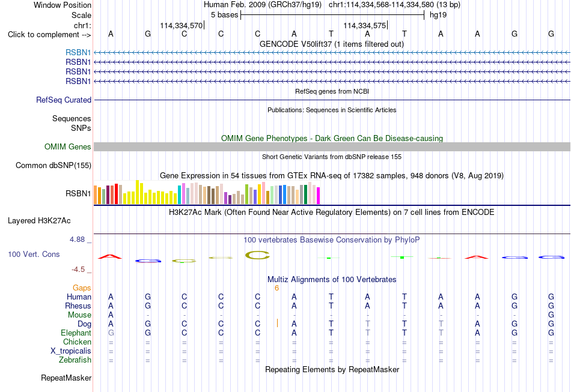Image resolution: width=571 pixels, height=392 pixels.
Task: Click the red bar in GTEx chart
Action: click(x=116, y=194)
